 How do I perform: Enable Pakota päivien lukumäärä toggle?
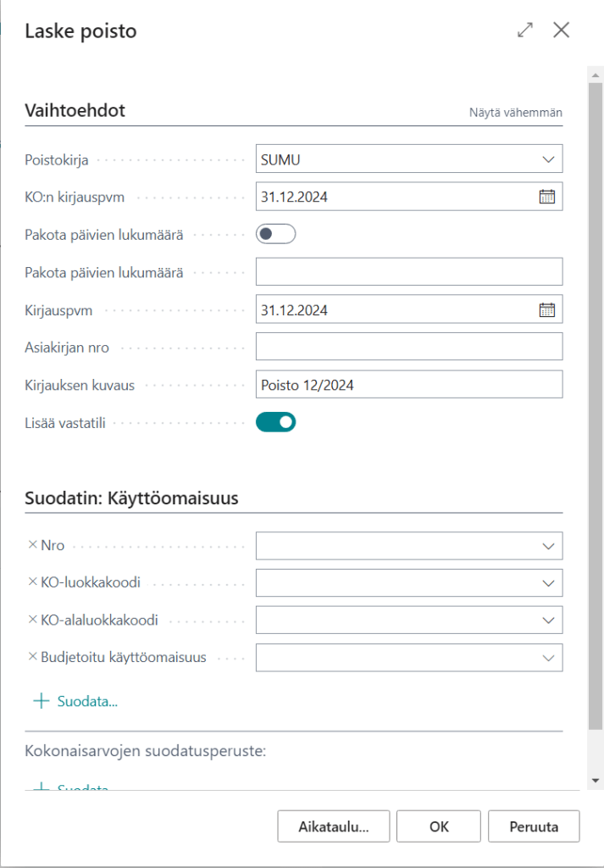click(275, 234)
